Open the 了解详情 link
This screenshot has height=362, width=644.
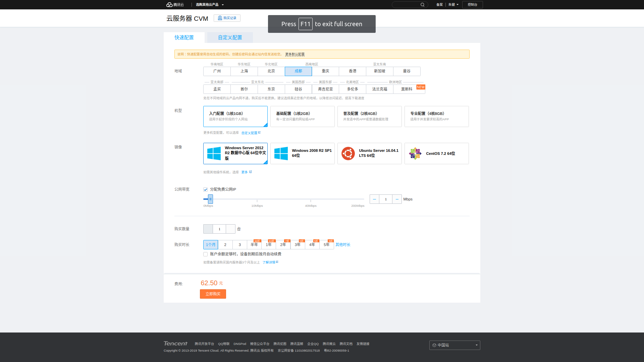[x=270, y=262]
